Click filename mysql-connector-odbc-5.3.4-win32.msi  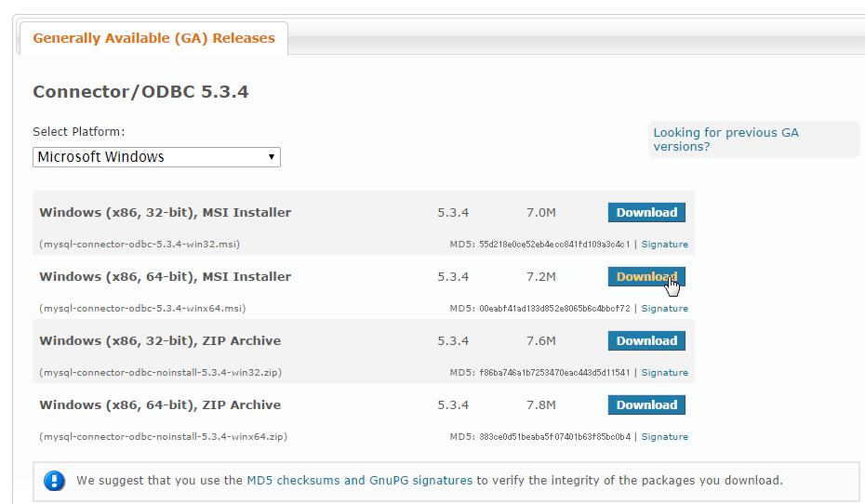click(140, 245)
